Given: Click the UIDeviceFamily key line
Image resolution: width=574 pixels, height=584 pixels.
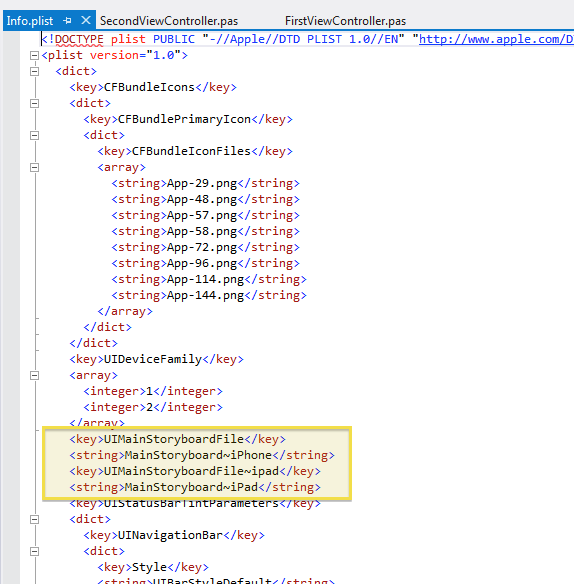Looking at the screenshot, I should click(x=156, y=359).
